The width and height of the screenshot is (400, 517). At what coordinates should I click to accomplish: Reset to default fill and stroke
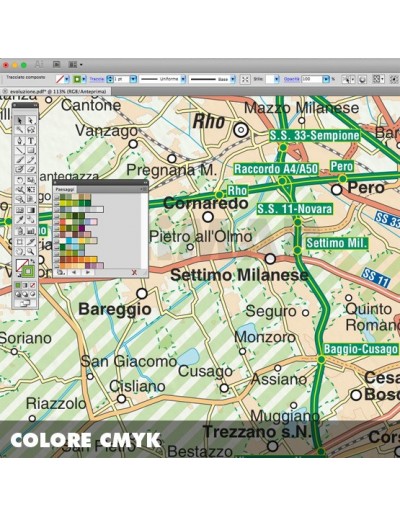click(x=19, y=275)
